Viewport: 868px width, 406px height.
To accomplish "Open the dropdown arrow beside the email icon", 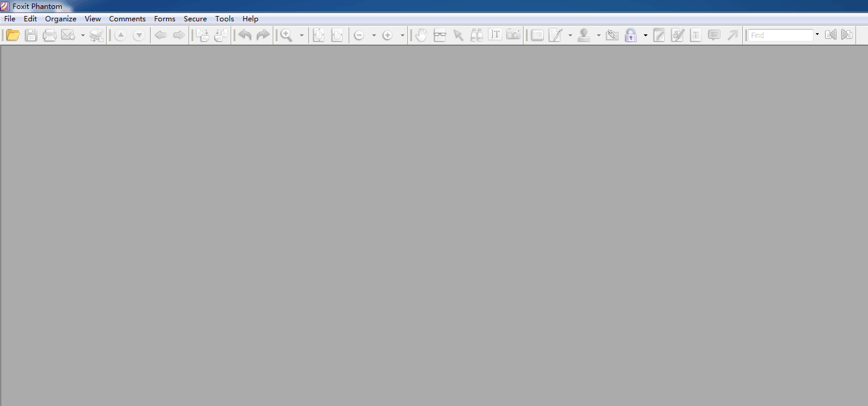I will coord(82,36).
